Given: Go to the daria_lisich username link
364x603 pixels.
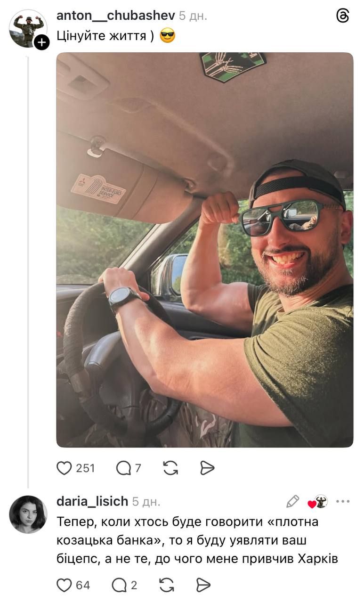Looking at the screenshot, I should pyautogui.click(x=92, y=502).
